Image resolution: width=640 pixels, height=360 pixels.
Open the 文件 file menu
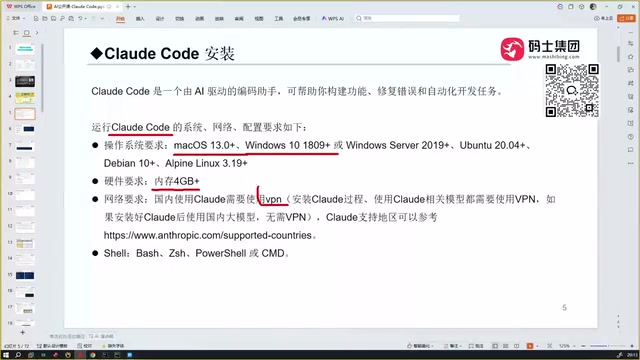[x=16, y=18]
